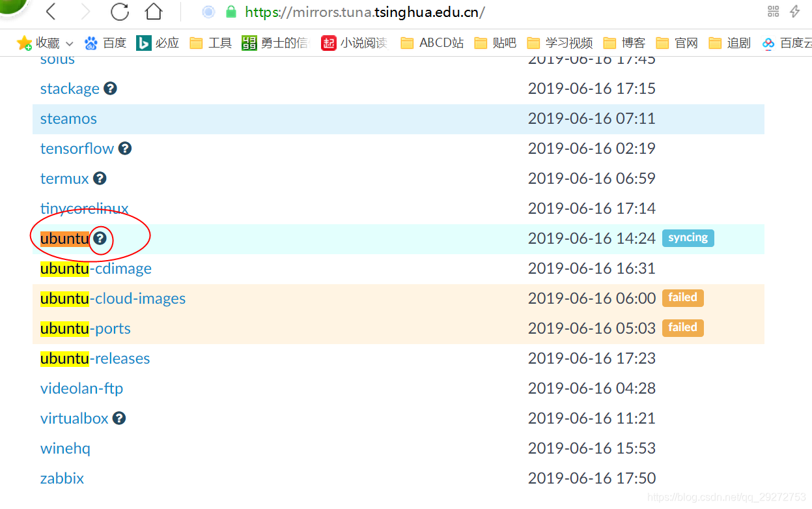The width and height of the screenshot is (812, 509).
Task: Show help for tensorflow mirror
Action: click(x=125, y=149)
